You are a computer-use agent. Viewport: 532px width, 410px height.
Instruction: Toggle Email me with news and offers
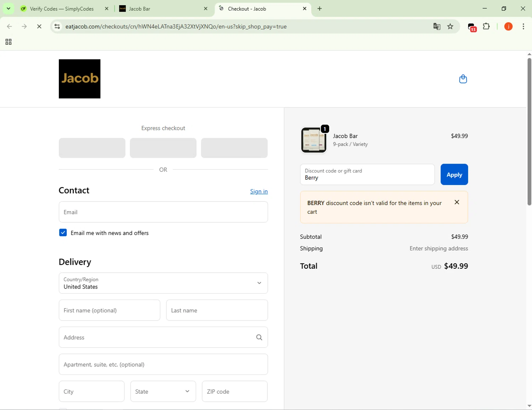(x=63, y=233)
